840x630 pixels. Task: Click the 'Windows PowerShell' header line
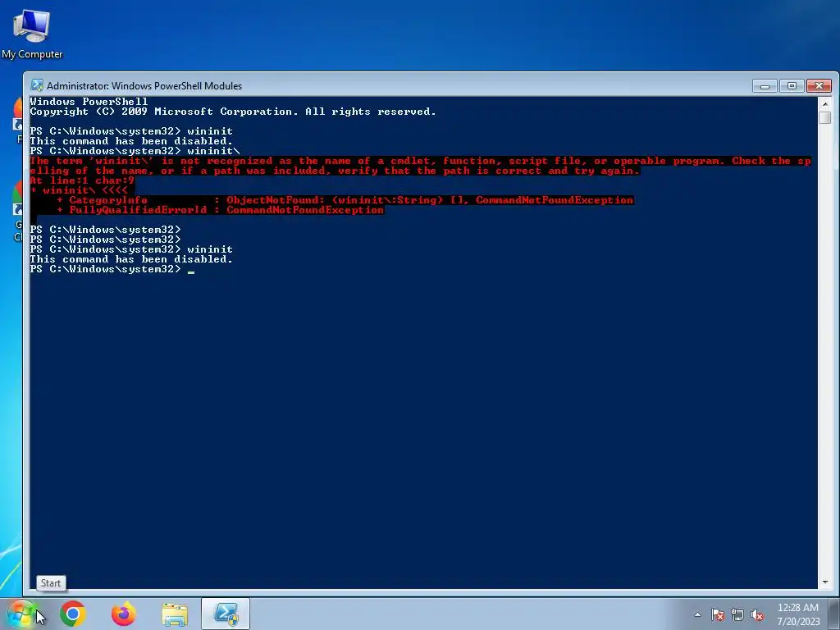[89, 101]
